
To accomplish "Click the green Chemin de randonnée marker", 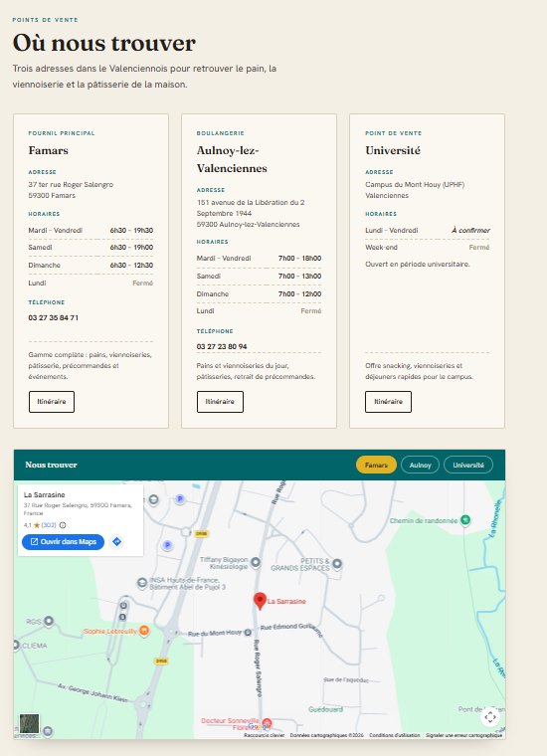I will coord(465,520).
